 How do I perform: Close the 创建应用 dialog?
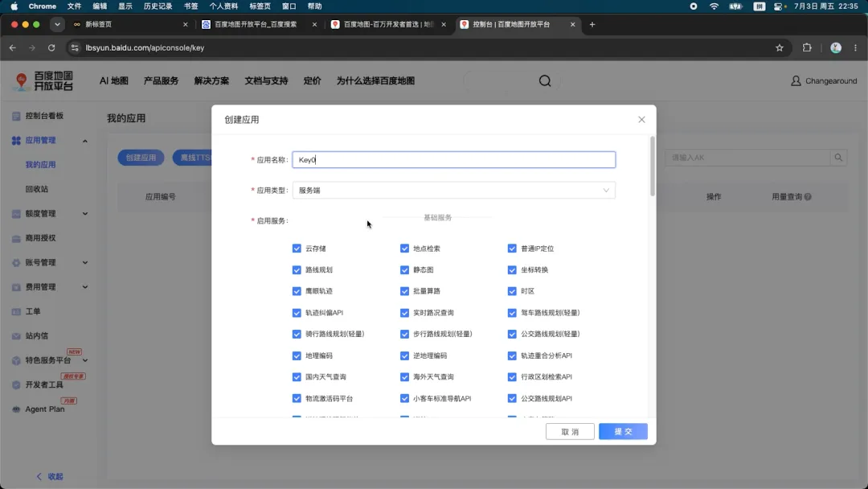[x=641, y=120]
